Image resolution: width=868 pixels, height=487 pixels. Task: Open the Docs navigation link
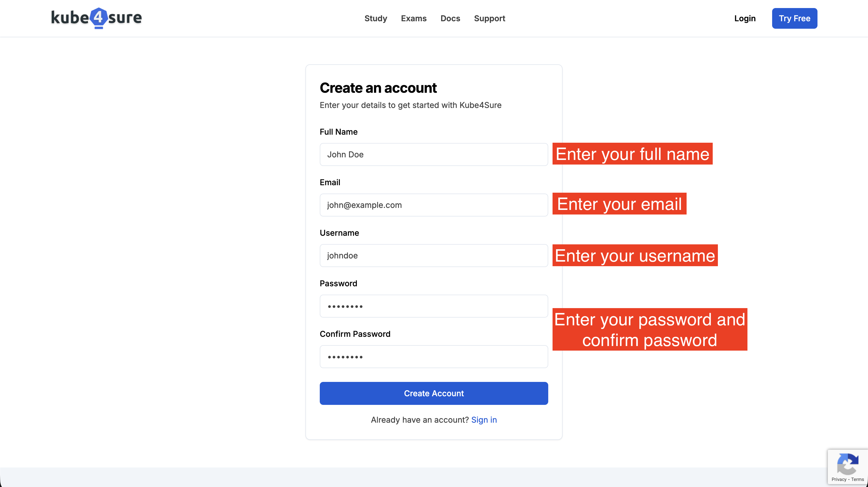click(450, 18)
